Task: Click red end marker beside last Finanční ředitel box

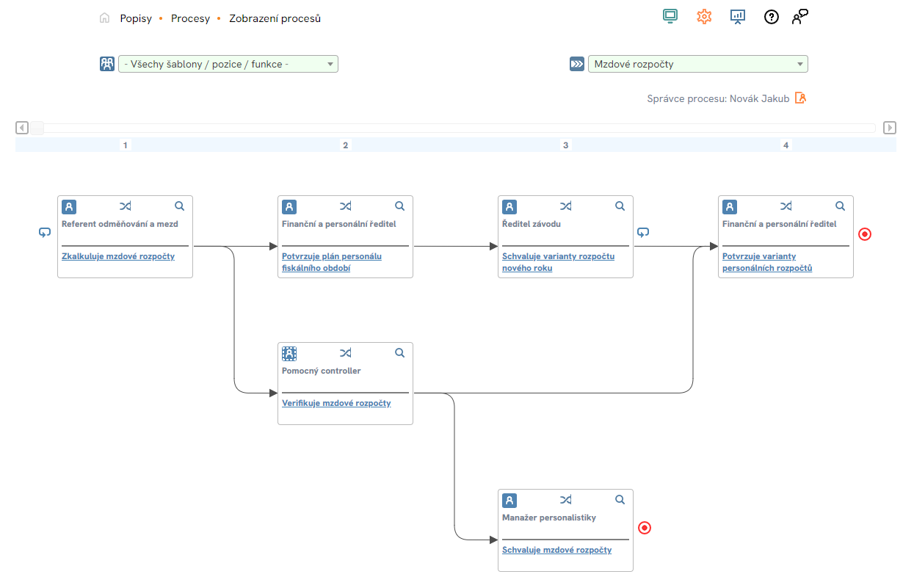Action: click(x=865, y=234)
